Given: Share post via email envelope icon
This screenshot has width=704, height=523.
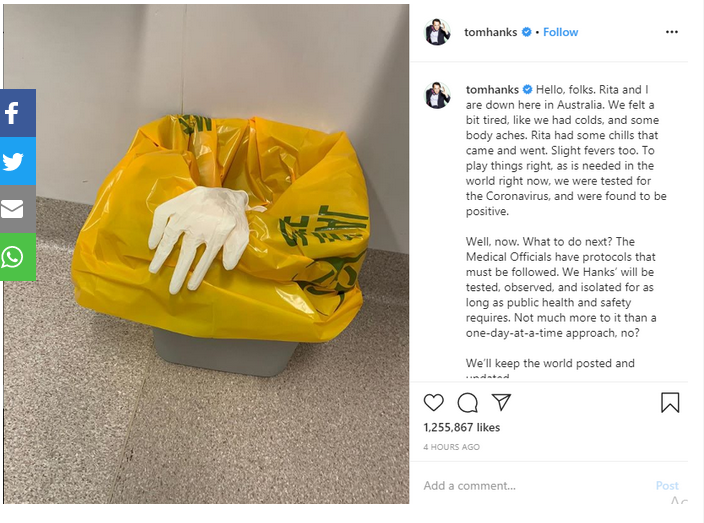Looking at the screenshot, I should pos(18,209).
